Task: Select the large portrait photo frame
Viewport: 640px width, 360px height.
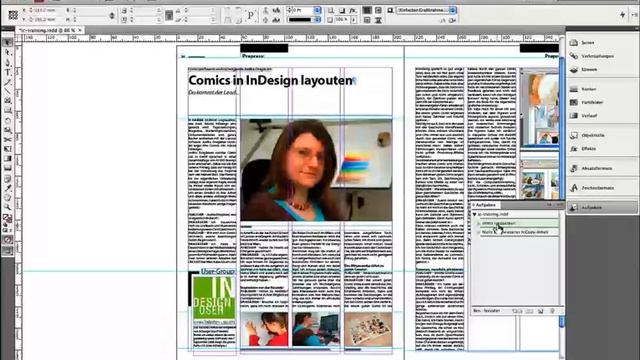Action: click(x=316, y=170)
